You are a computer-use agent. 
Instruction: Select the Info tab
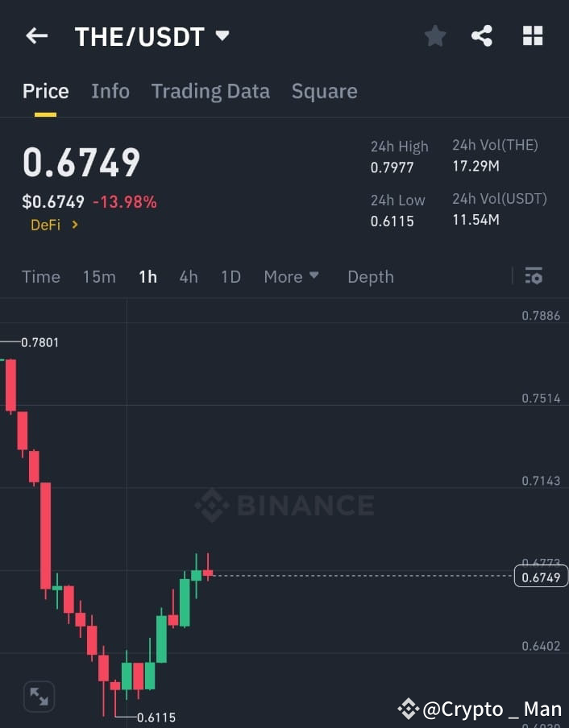110,91
